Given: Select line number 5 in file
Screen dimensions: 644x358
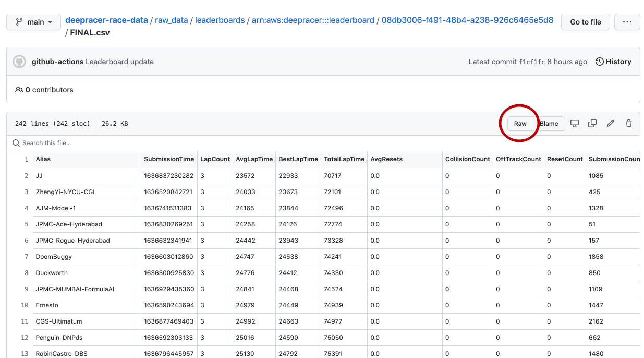Looking at the screenshot, I should pos(26,224).
